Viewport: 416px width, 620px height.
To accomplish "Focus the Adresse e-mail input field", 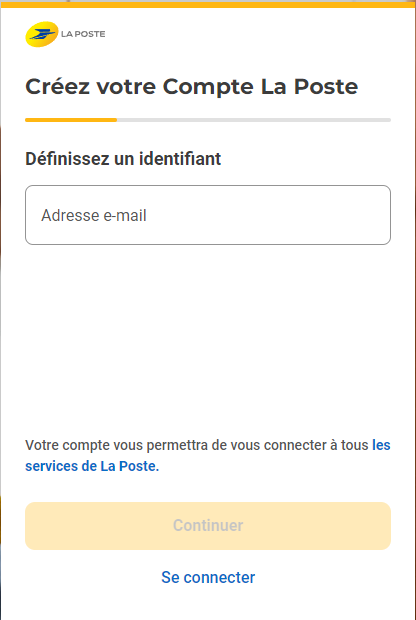I will pyautogui.click(x=208, y=215).
